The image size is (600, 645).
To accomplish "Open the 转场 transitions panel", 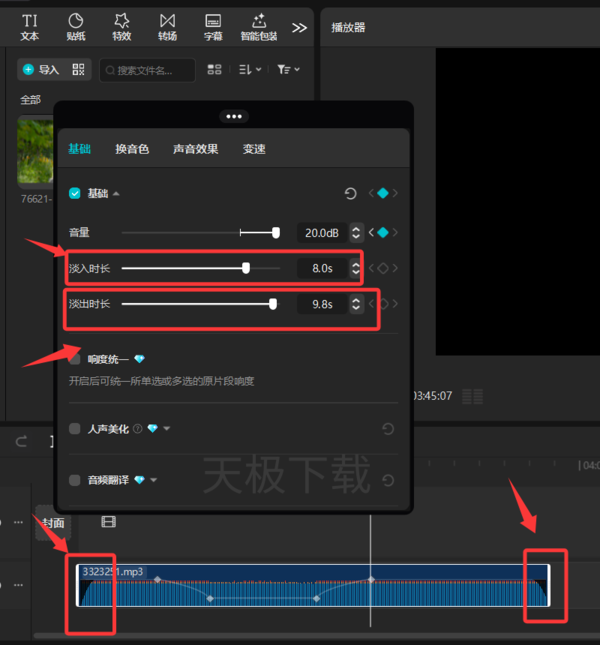I will click(x=167, y=28).
